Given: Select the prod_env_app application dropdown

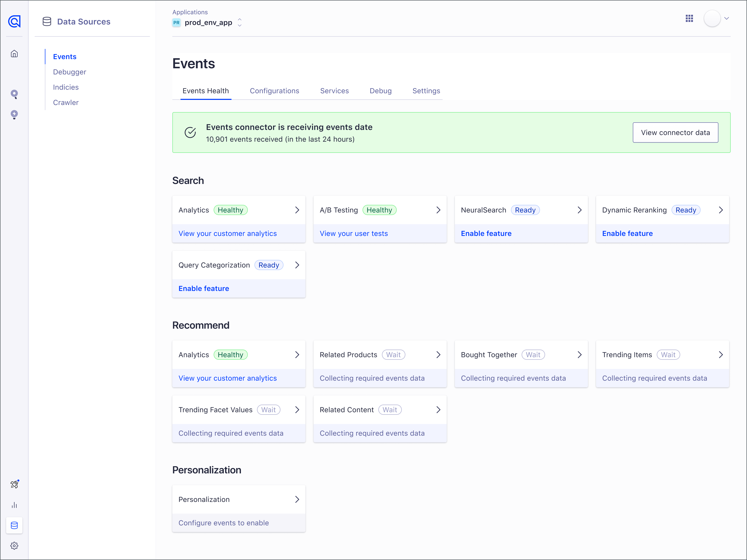Looking at the screenshot, I should tap(240, 22).
